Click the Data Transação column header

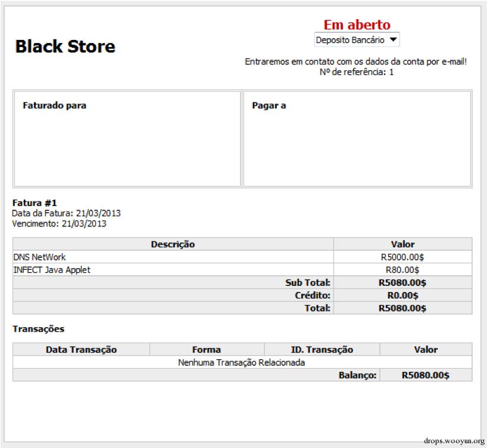tap(81, 350)
